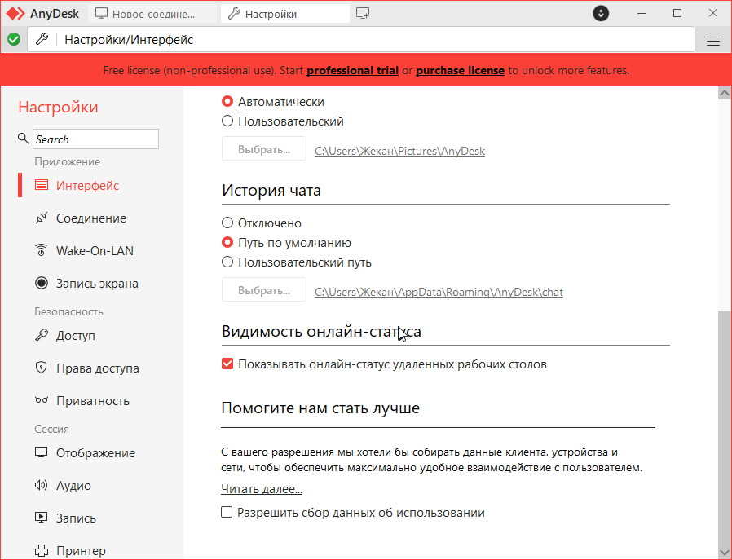The image size is (732, 560).
Task: Open Аудио settings section
Action: point(73,486)
